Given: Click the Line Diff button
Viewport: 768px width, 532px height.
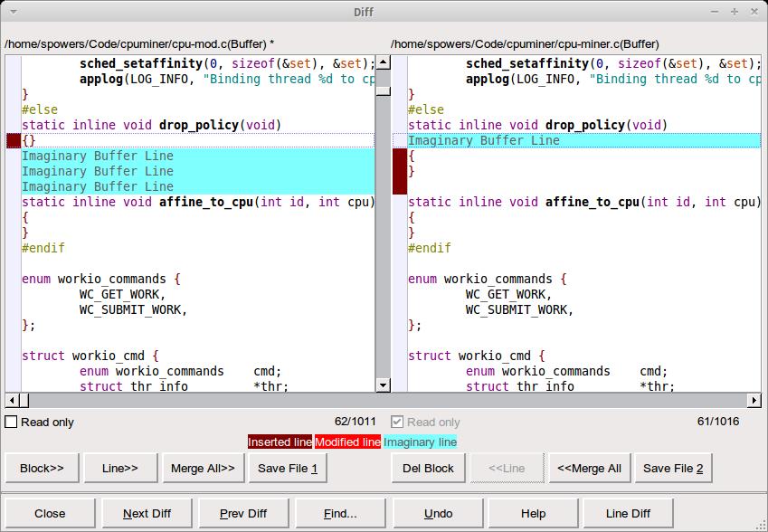Looking at the screenshot, I should [x=628, y=513].
